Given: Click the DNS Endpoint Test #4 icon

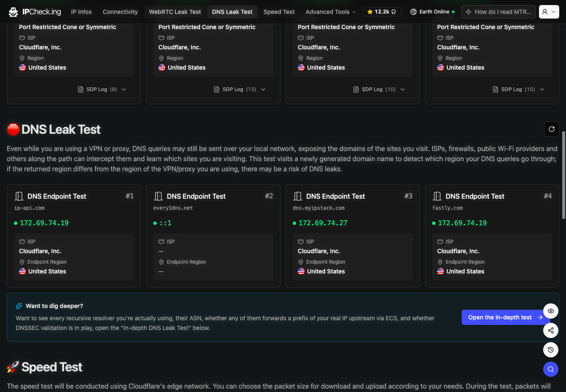Looking at the screenshot, I should tap(437, 196).
